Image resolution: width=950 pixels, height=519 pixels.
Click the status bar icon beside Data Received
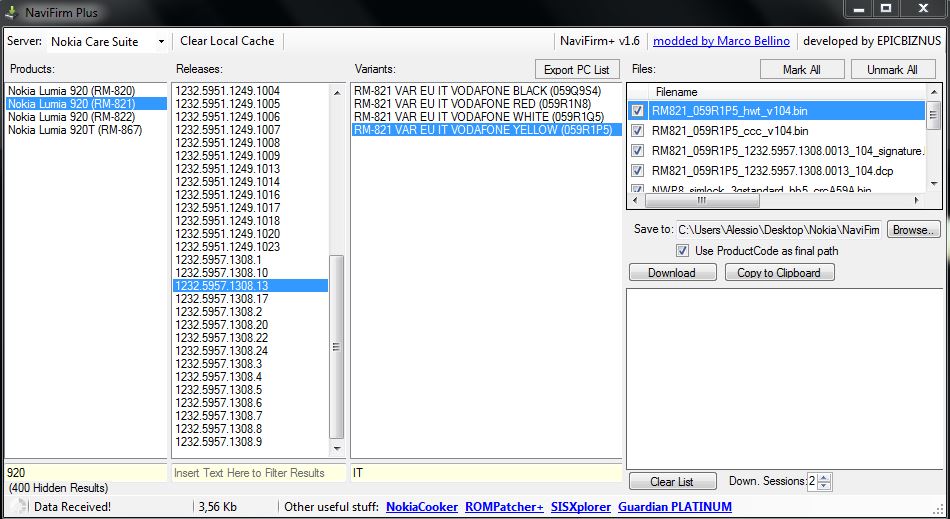point(18,507)
